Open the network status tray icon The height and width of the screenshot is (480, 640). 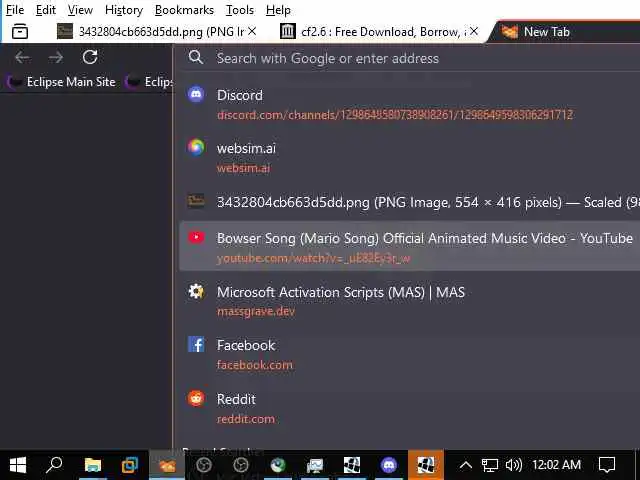tap(489, 465)
